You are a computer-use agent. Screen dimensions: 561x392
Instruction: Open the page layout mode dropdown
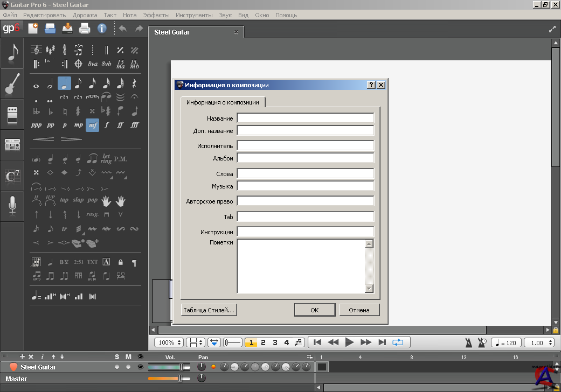tap(195, 342)
